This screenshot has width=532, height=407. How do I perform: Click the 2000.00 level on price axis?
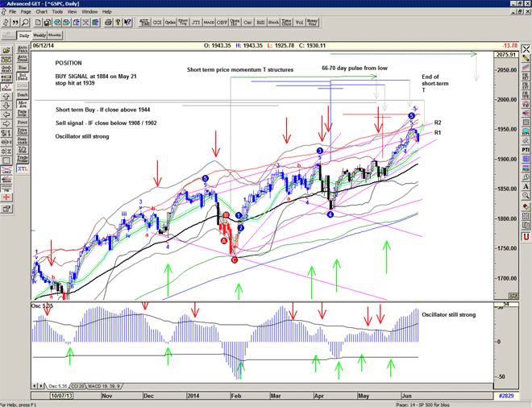[505, 101]
